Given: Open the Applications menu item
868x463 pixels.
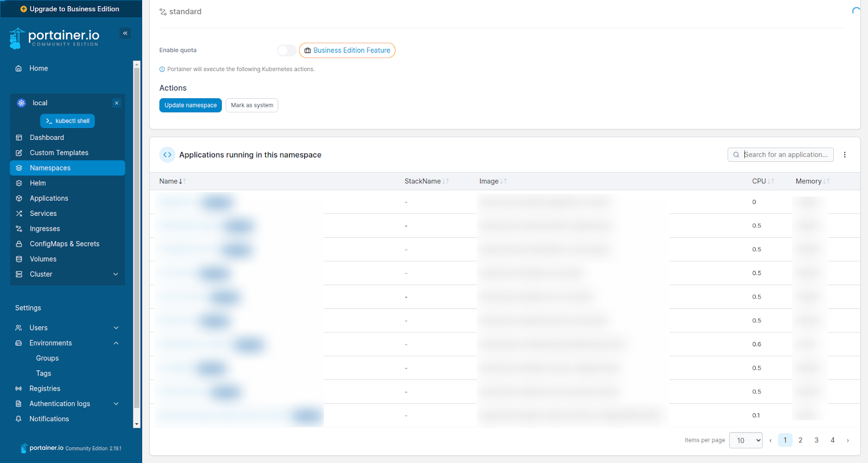Looking at the screenshot, I should tap(49, 199).
